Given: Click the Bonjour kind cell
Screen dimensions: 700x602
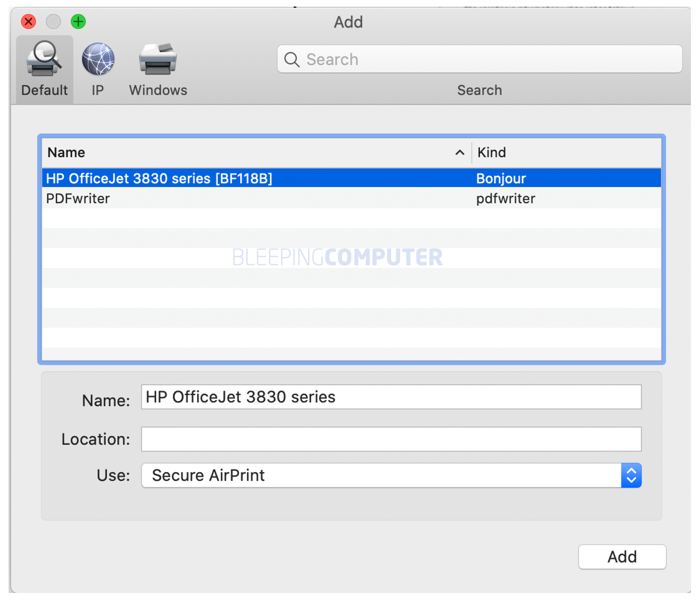Looking at the screenshot, I should 501,179.
